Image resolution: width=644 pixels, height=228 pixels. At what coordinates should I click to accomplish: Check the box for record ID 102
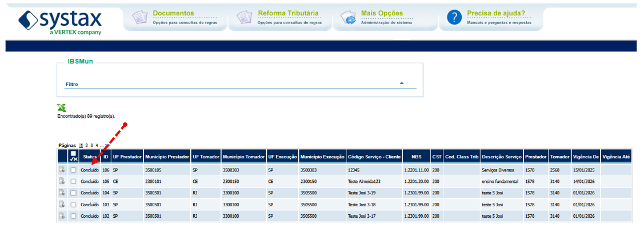(74, 215)
